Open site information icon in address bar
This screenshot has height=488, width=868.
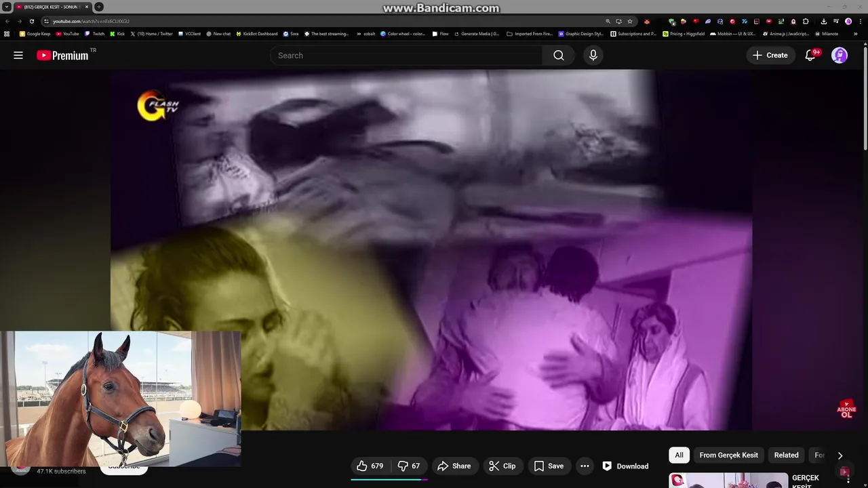click(x=46, y=21)
